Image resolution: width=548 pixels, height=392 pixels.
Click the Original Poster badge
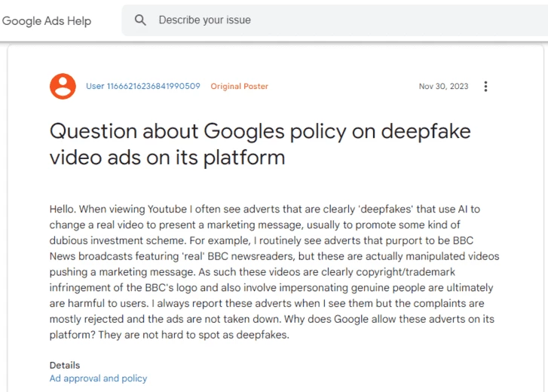coord(240,86)
